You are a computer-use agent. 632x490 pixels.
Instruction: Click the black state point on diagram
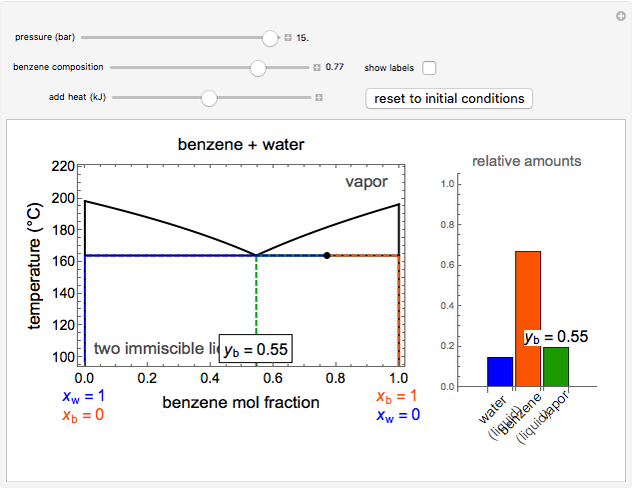327,256
